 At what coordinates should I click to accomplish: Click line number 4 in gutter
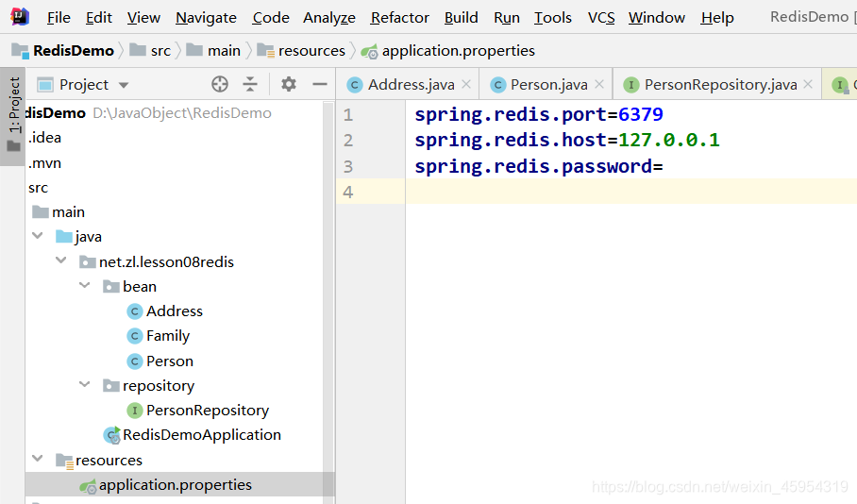(x=348, y=193)
